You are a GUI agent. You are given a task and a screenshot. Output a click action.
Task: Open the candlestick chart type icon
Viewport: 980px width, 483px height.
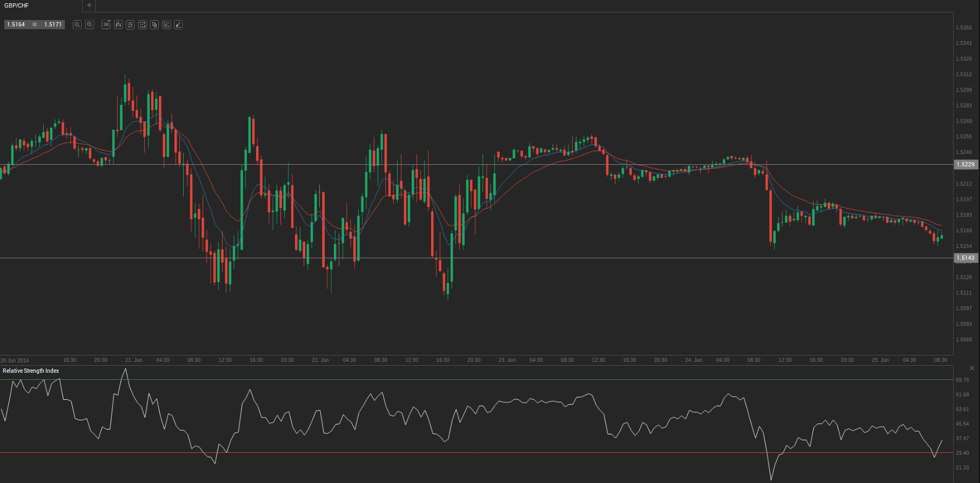(118, 25)
